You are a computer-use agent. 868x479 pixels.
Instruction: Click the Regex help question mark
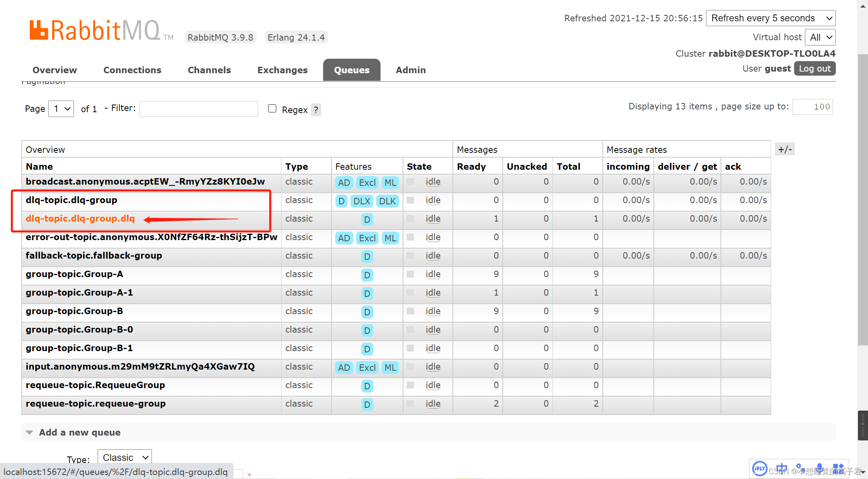pos(316,110)
